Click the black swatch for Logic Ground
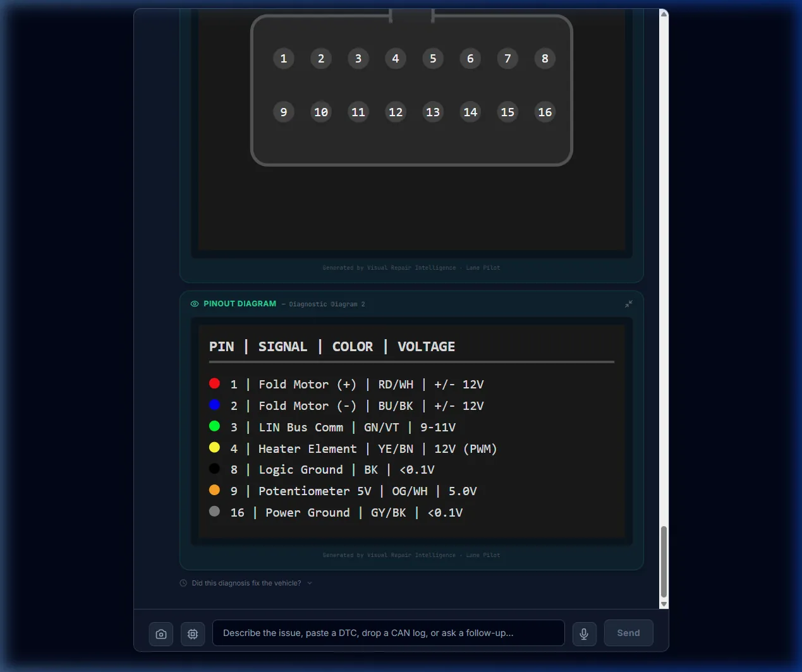Image resolution: width=802 pixels, height=672 pixels. tap(215, 469)
